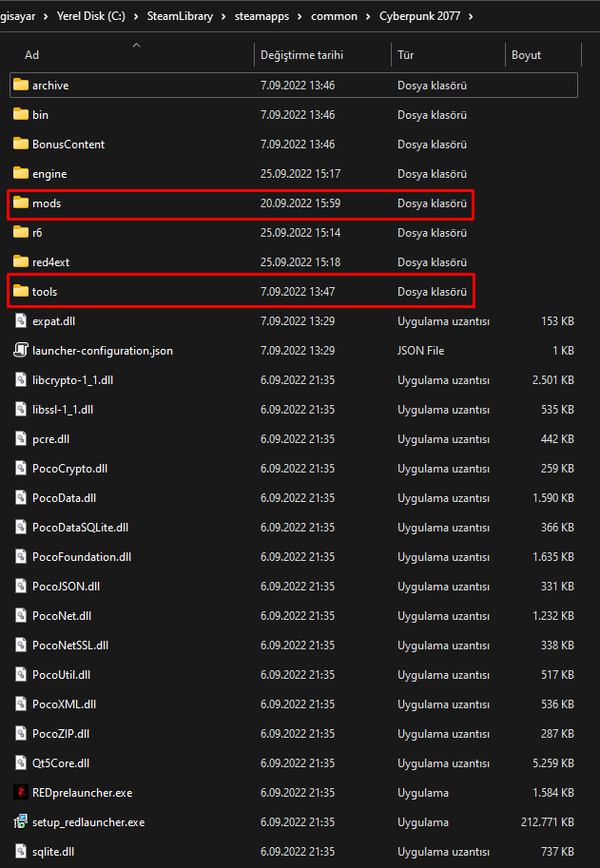Expand chevron after Cyberpunk 2077 breadcrumb
This screenshot has width=600, height=868.
(x=471, y=16)
